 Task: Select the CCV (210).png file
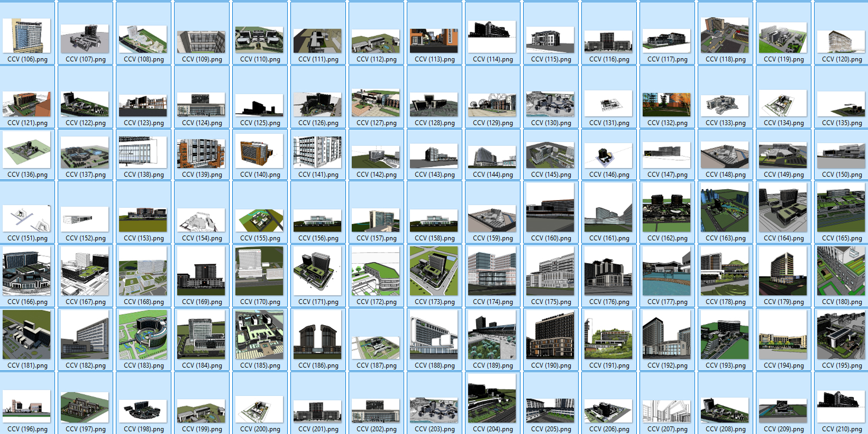(x=841, y=399)
